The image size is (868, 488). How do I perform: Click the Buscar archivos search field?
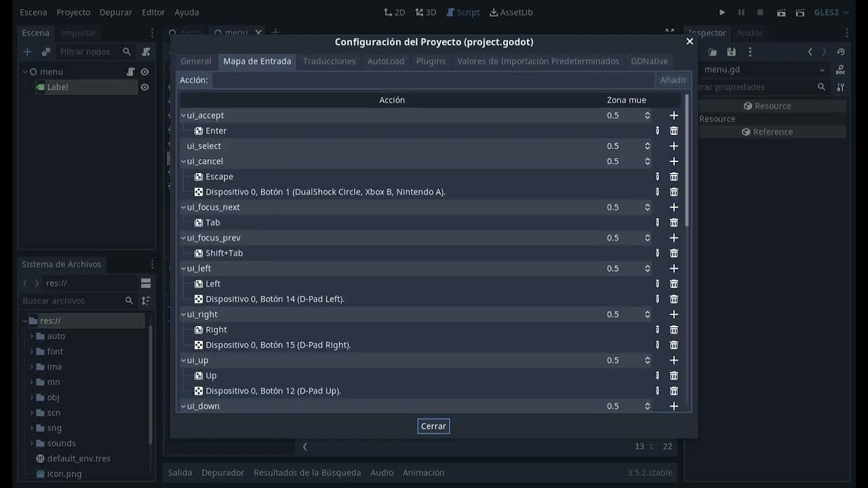[78, 300]
